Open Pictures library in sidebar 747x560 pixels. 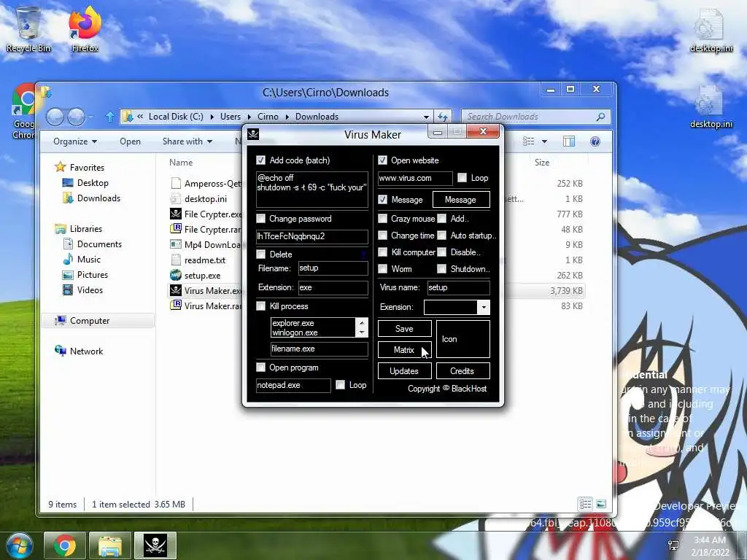coord(93,275)
